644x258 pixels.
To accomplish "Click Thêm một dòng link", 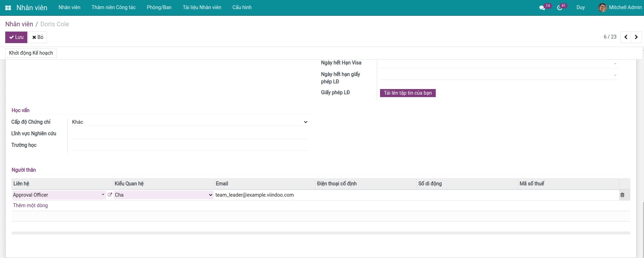I will click(30, 205).
